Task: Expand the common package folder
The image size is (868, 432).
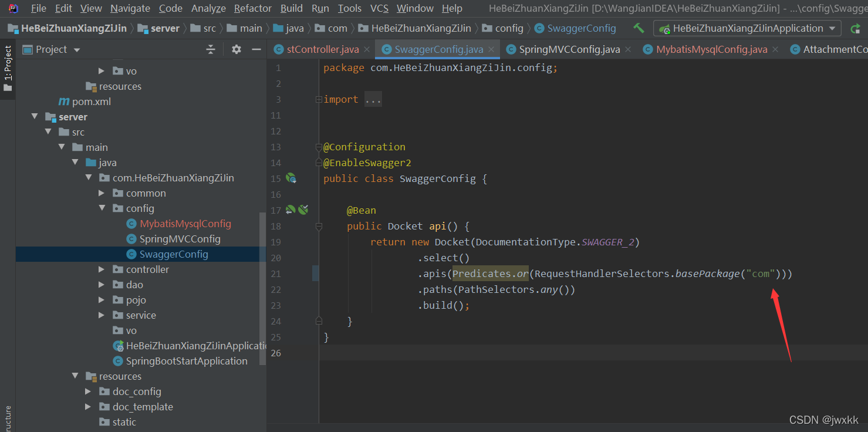Action: tap(102, 193)
